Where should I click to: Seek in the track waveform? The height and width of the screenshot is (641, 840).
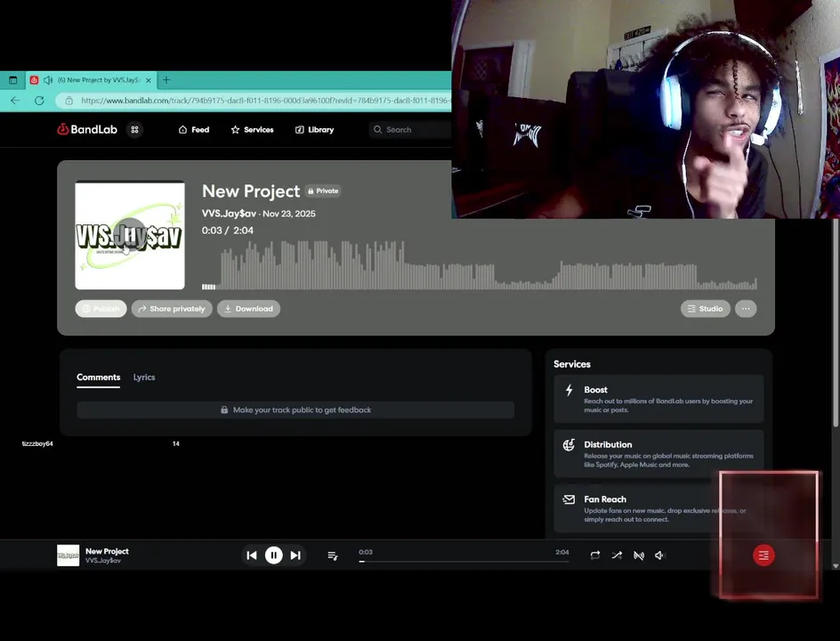(480, 265)
